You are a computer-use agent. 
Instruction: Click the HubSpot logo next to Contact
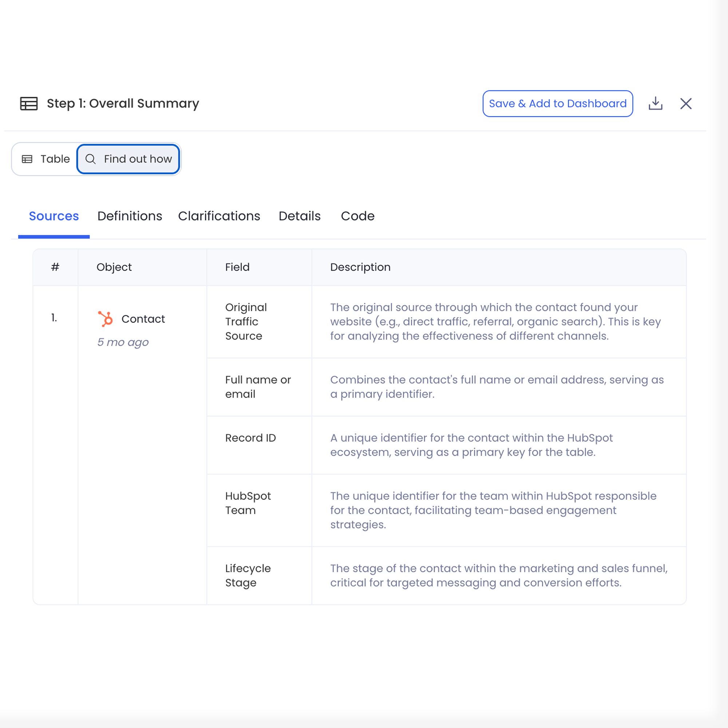pyautogui.click(x=106, y=319)
